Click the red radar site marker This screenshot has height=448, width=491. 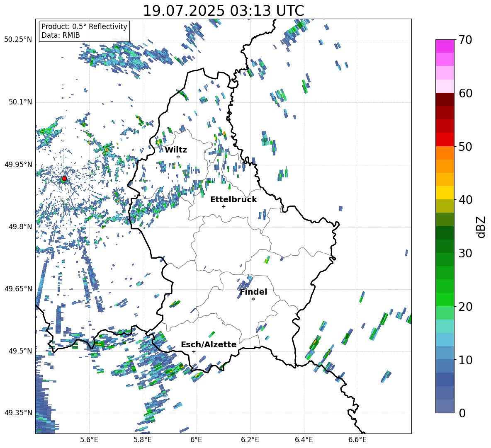click(64, 178)
